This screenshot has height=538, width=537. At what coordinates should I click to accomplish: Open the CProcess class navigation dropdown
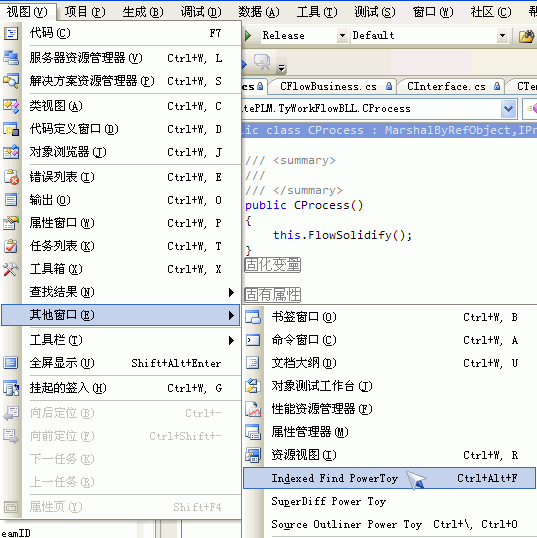[508, 109]
